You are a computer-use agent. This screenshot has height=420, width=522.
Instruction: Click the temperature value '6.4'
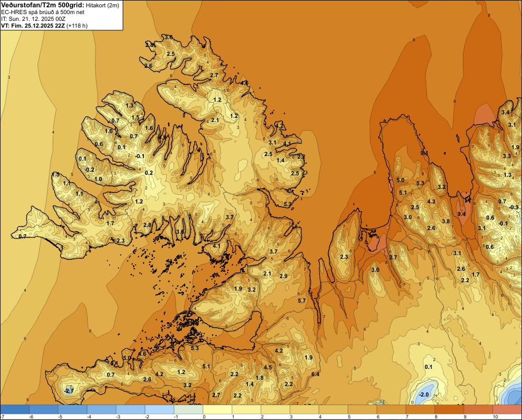315,374
